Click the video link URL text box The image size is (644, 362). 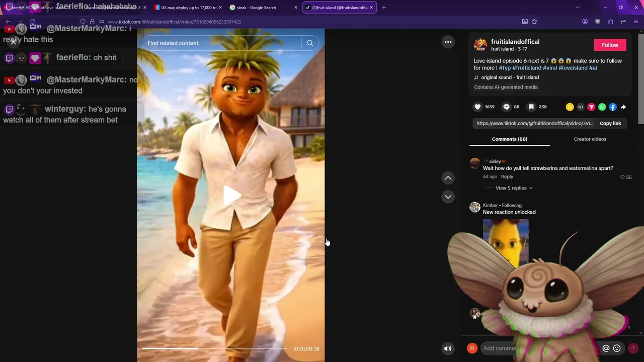(x=534, y=123)
